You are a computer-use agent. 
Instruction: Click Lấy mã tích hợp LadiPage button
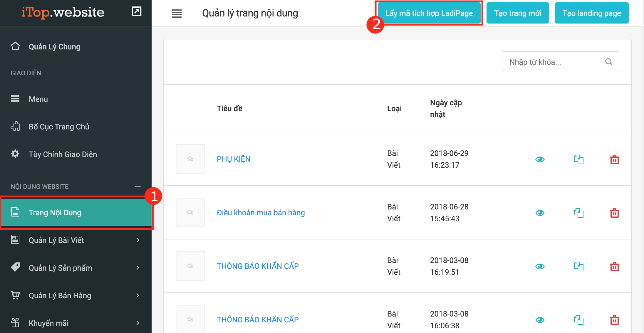[429, 13]
